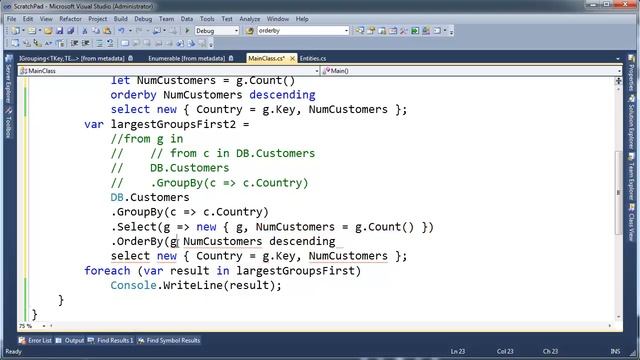Click the New Project toolbar icon
The width and height of the screenshot is (640, 360).
(16, 31)
